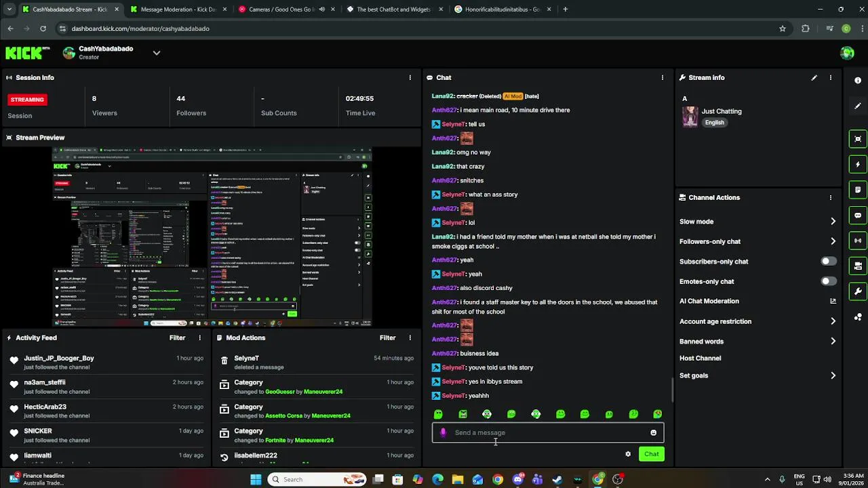Expand Banned words settings

pyautogui.click(x=833, y=341)
